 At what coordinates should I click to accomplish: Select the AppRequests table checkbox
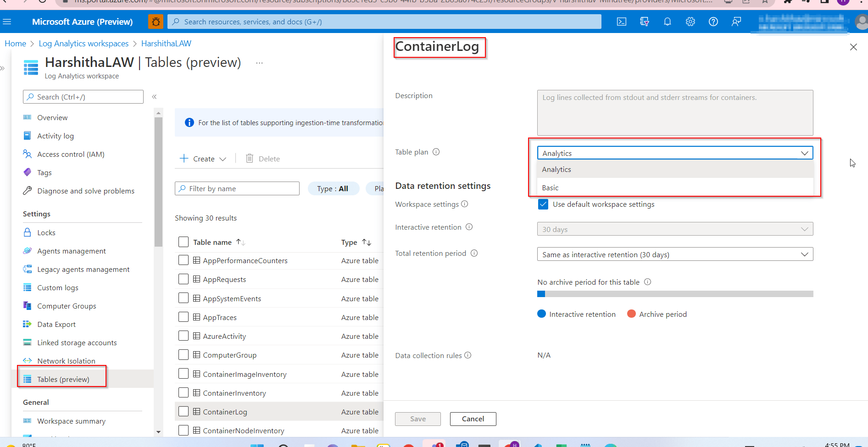pos(184,279)
